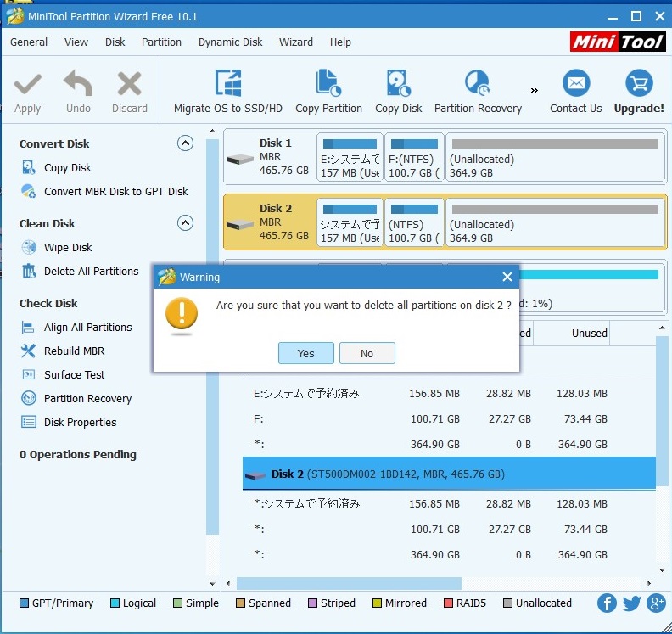Click the Discard X icon
Image resolution: width=672 pixels, height=634 pixels.
coord(130,83)
